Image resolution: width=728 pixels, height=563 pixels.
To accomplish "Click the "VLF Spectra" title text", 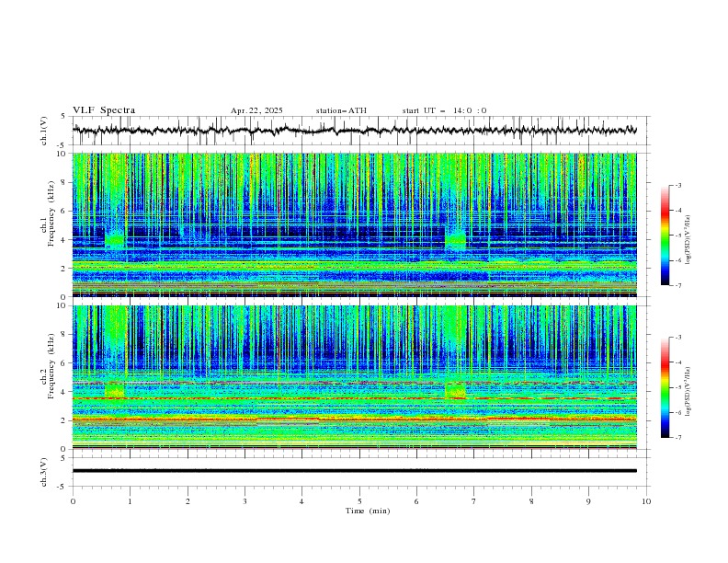I will pos(104,110).
